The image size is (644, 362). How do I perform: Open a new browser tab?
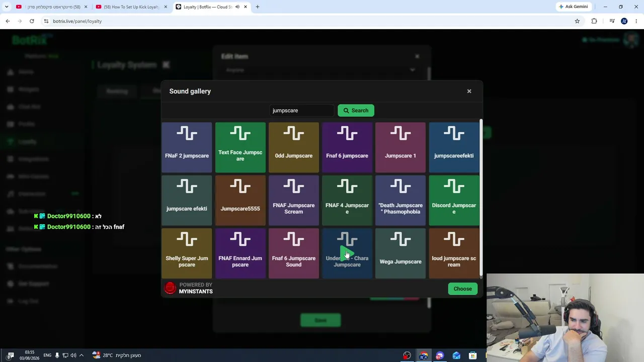coord(257,7)
